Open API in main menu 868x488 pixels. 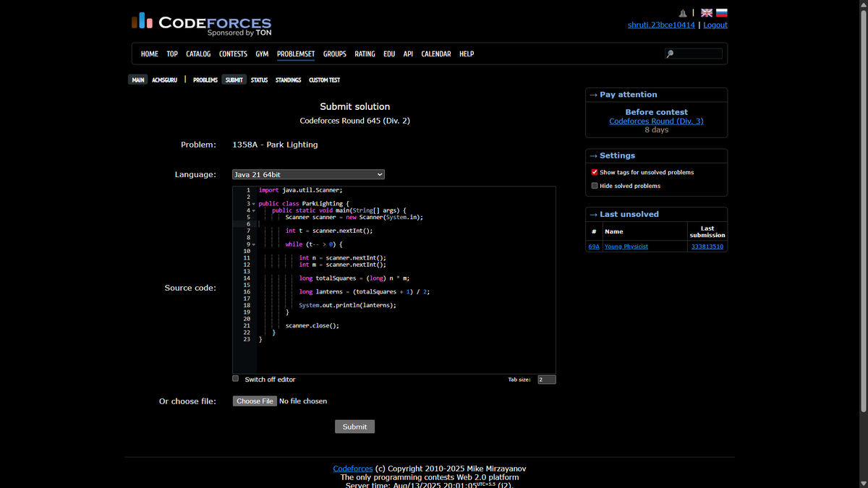click(x=408, y=54)
